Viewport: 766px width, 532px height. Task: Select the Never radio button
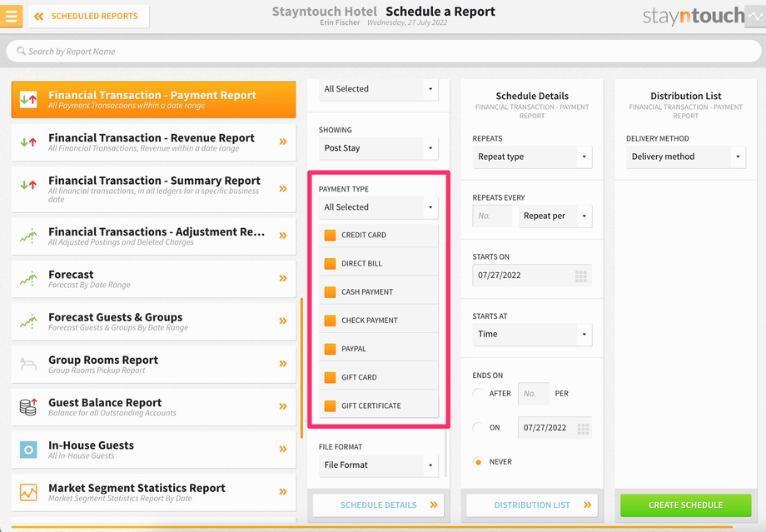pyautogui.click(x=478, y=462)
